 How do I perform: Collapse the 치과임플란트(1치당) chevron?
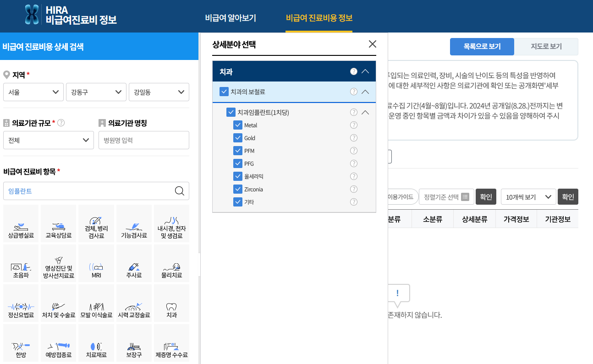[x=365, y=112]
